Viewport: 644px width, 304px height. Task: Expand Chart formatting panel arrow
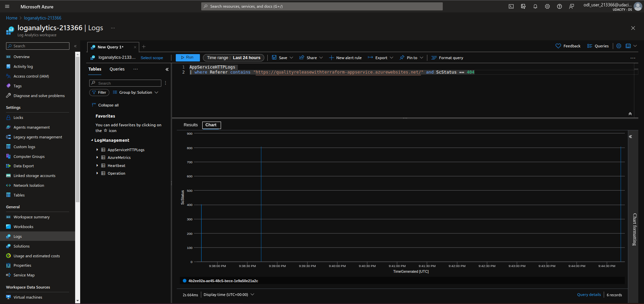pyautogui.click(x=631, y=137)
